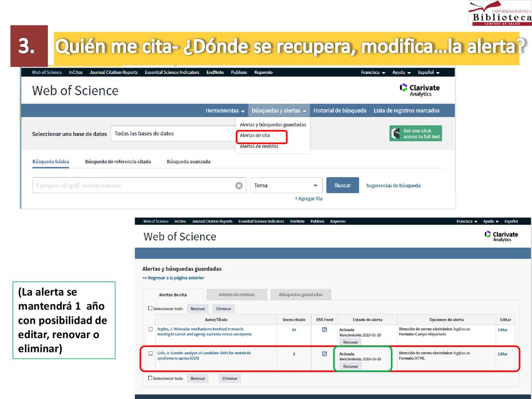Select Alertas y búsquedas guardadas menu entry
The width and height of the screenshot is (532, 399).
(x=273, y=125)
